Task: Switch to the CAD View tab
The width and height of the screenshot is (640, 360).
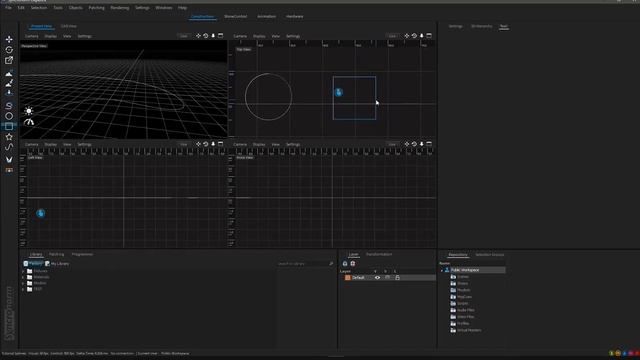Action: click(x=69, y=26)
